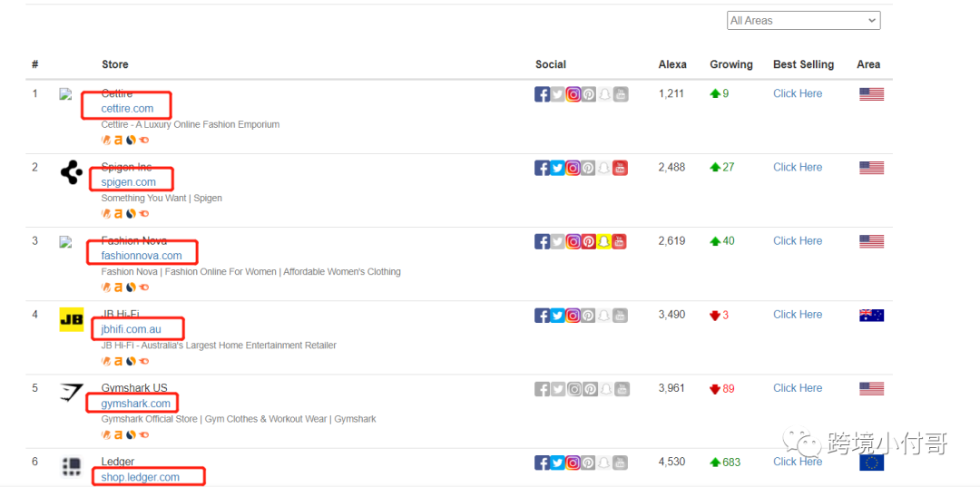Click the Alexa 'a' icon under Cettire
Viewport: 980px width, 487px height.
pos(118,140)
